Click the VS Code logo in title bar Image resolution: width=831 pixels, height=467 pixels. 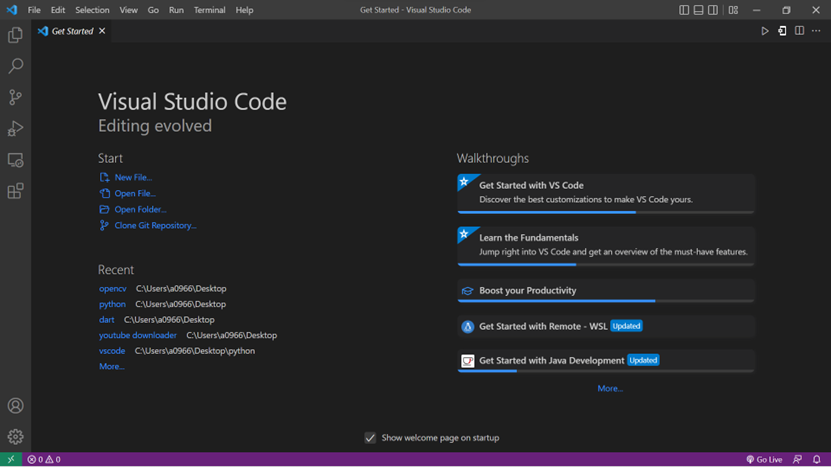point(12,10)
